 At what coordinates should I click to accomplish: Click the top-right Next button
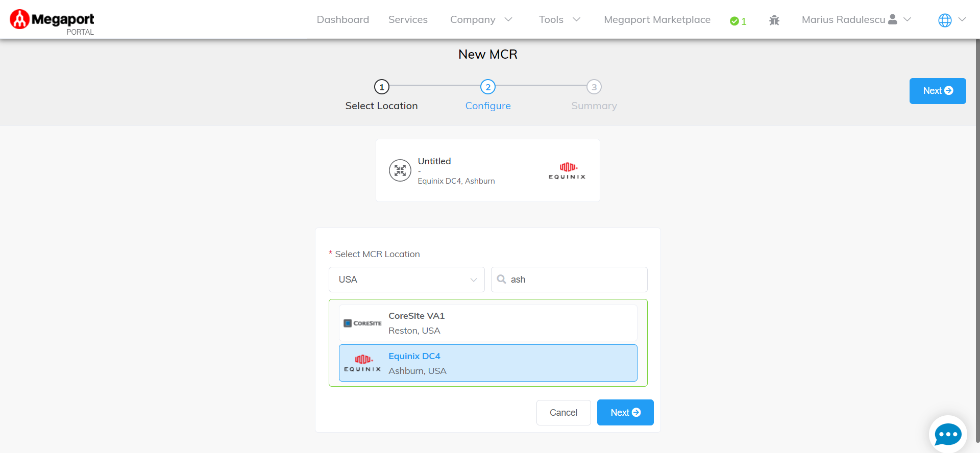click(x=938, y=91)
